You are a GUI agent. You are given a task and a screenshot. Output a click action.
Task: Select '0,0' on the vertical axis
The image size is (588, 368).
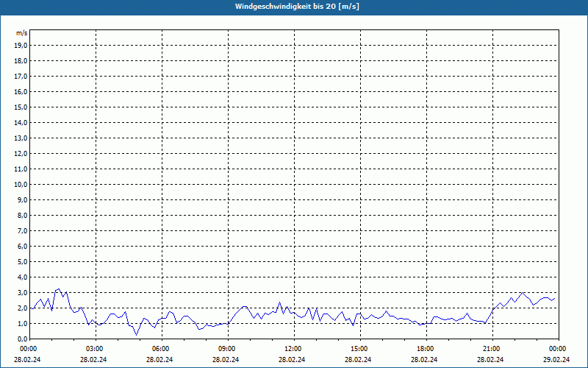23,339
